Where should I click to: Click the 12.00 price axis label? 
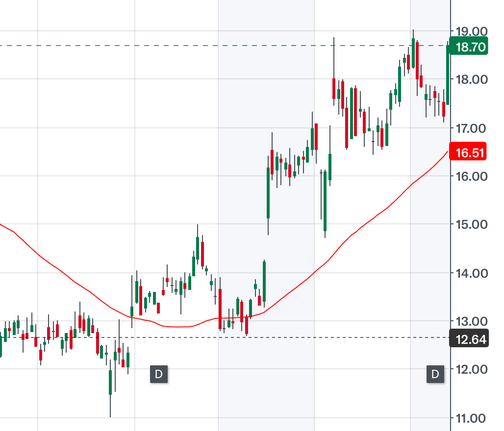pos(472,369)
